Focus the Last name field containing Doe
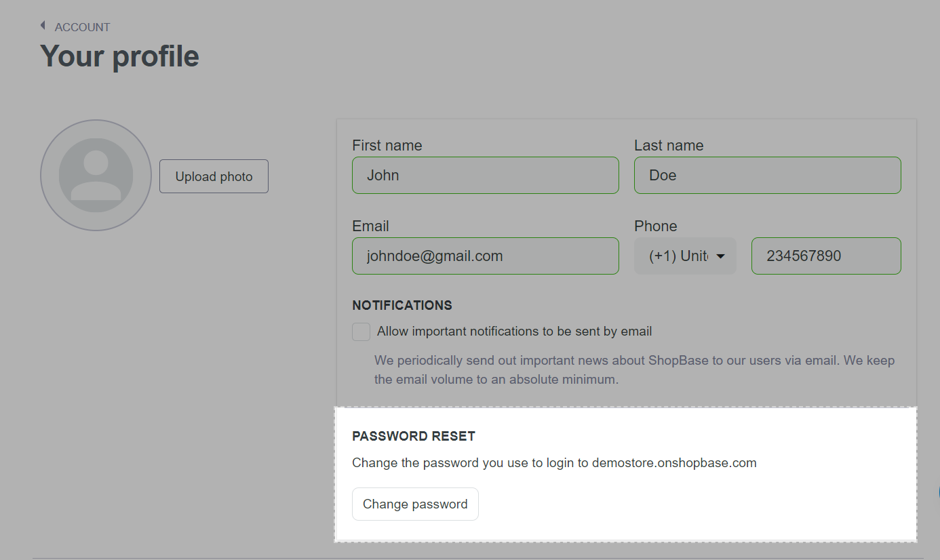Screen dimensions: 940x560 pyautogui.click(x=768, y=176)
